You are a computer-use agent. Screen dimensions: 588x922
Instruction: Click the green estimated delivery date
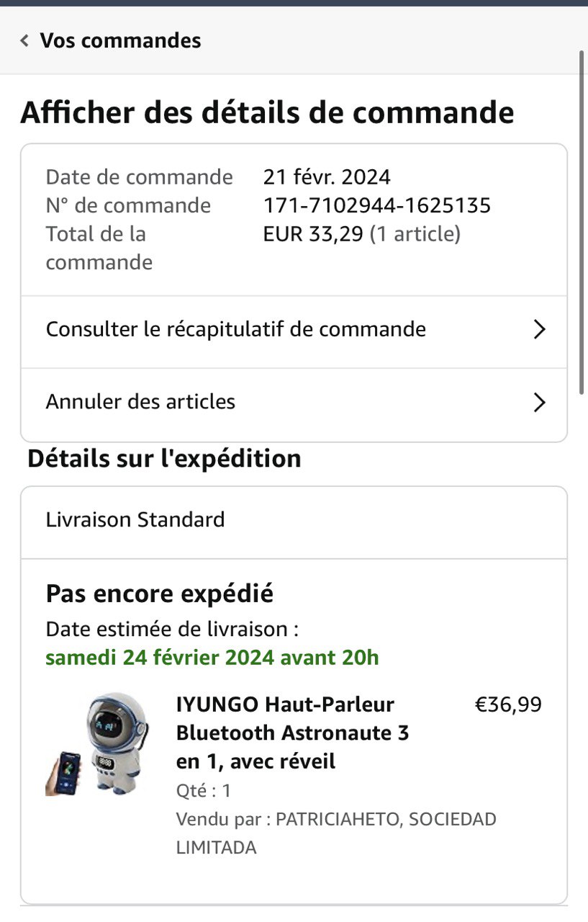coord(212,658)
